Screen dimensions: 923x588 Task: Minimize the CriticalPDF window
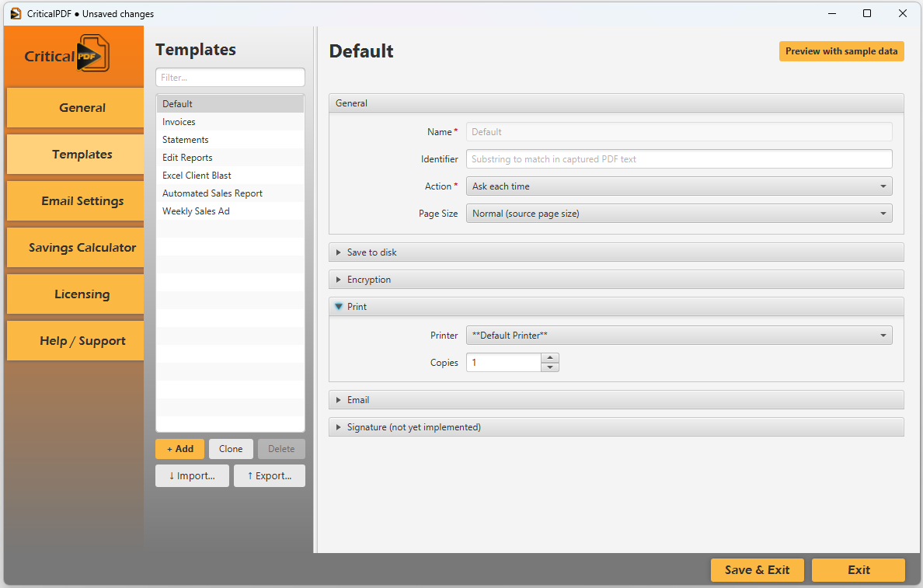click(x=832, y=13)
